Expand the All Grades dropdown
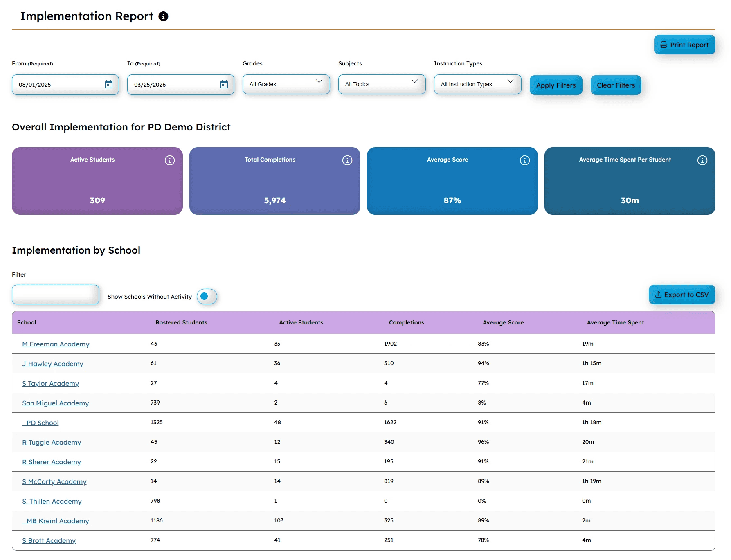This screenshot has height=560, width=731. (x=286, y=84)
